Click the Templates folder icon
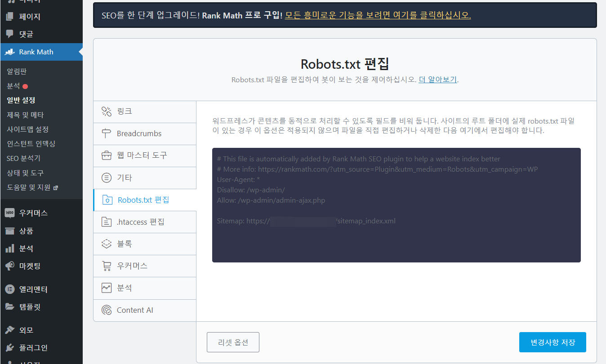 (9, 307)
